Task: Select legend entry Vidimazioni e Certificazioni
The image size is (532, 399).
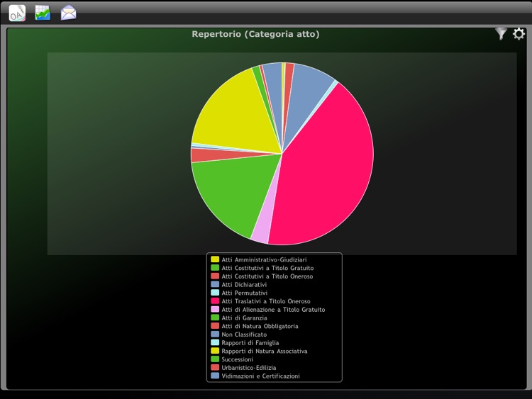Action: [261, 376]
